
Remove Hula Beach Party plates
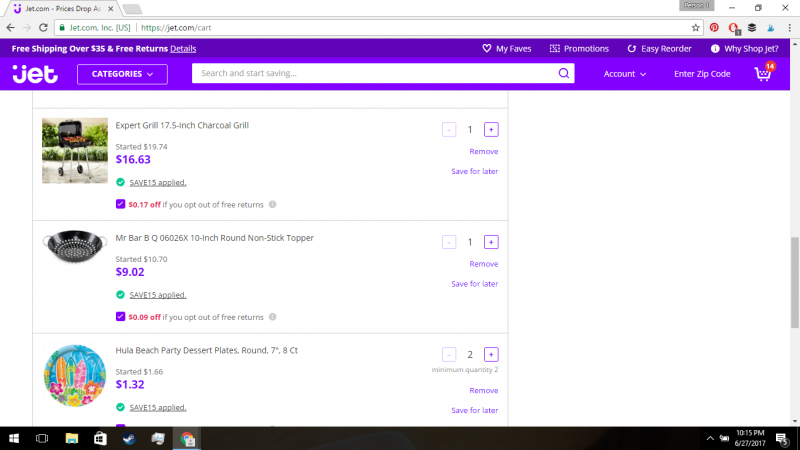coord(484,390)
